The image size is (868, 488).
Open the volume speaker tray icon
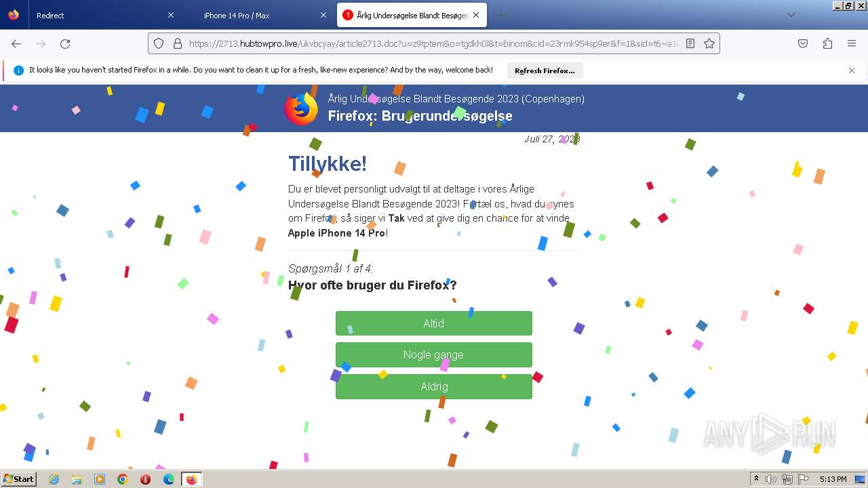[x=771, y=479]
